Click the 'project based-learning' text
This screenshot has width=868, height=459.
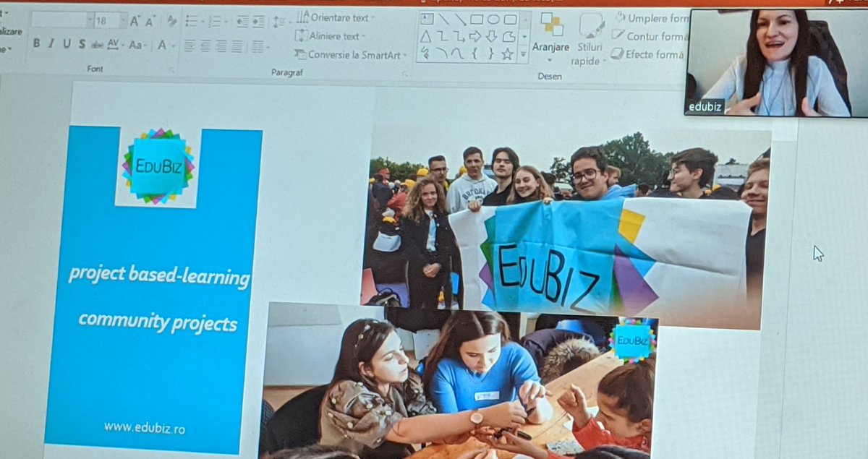(x=158, y=278)
